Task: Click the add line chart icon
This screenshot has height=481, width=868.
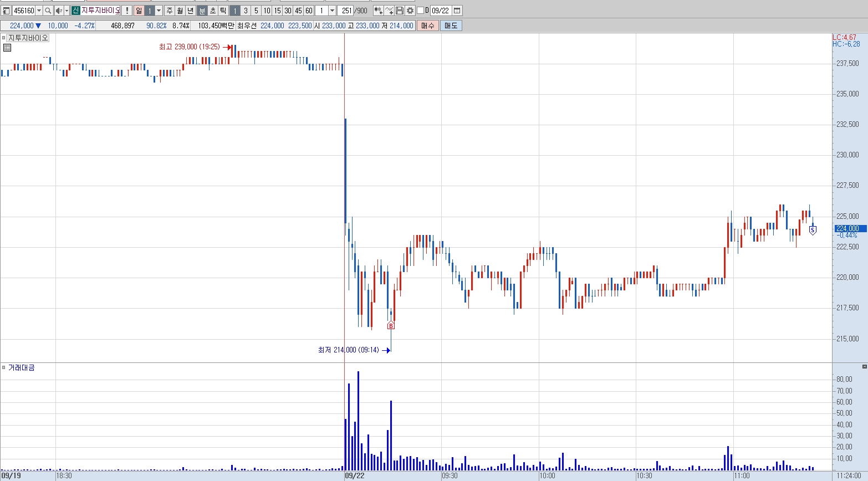Action: pos(389,11)
